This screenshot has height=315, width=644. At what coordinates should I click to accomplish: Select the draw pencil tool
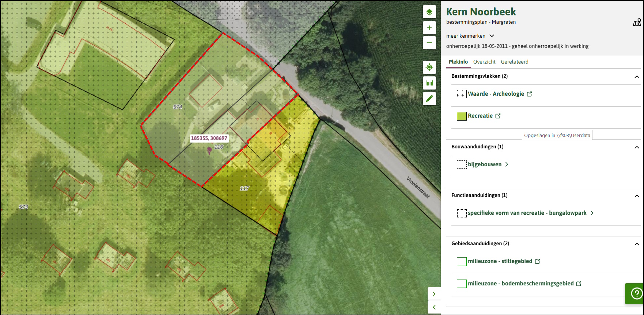(429, 99)
